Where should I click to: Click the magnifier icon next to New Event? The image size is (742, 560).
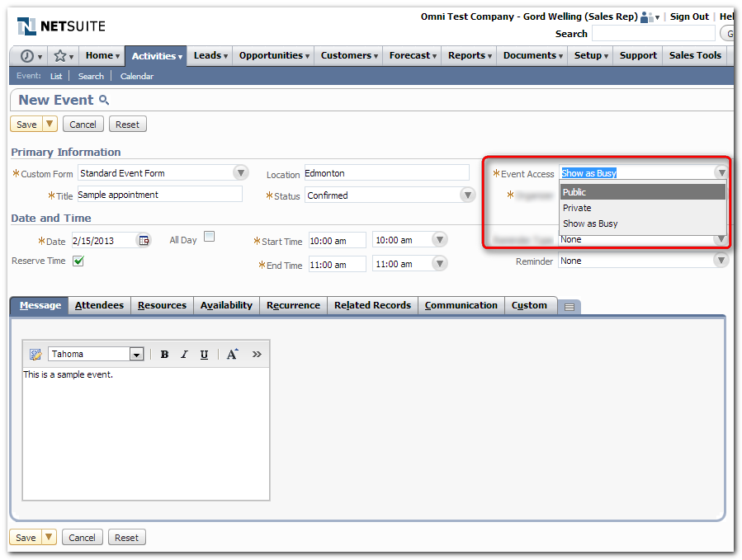[104, 100]
